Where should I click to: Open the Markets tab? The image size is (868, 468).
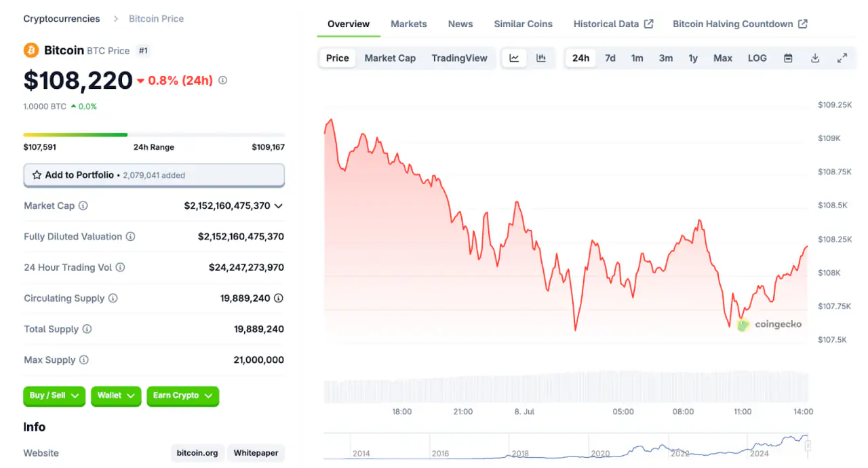coord(409,24)
